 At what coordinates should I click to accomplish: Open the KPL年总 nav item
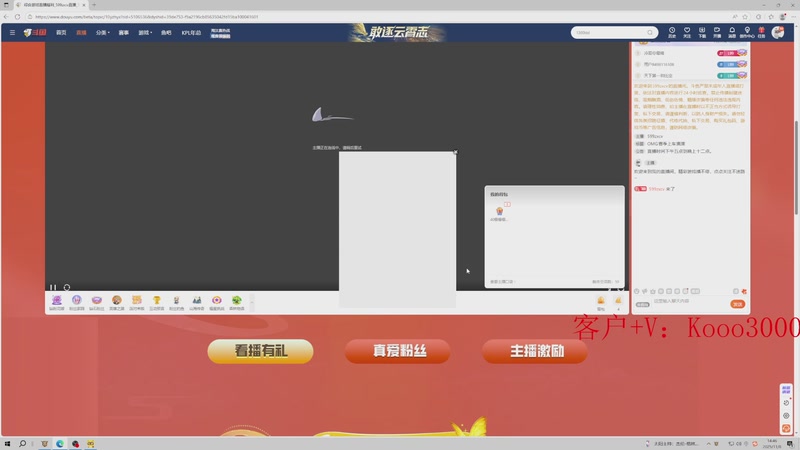coord(191,33)
